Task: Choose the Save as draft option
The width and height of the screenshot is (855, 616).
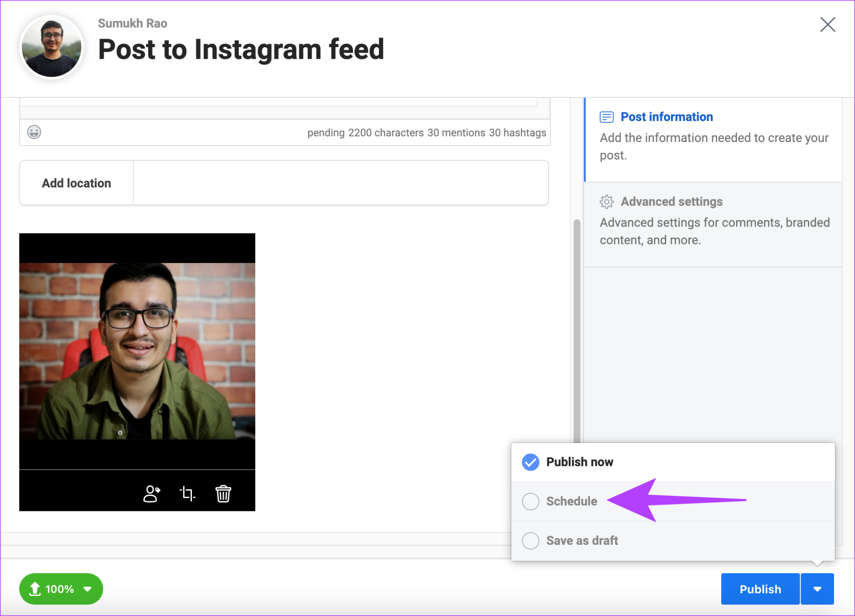Action: coord(673,540)
